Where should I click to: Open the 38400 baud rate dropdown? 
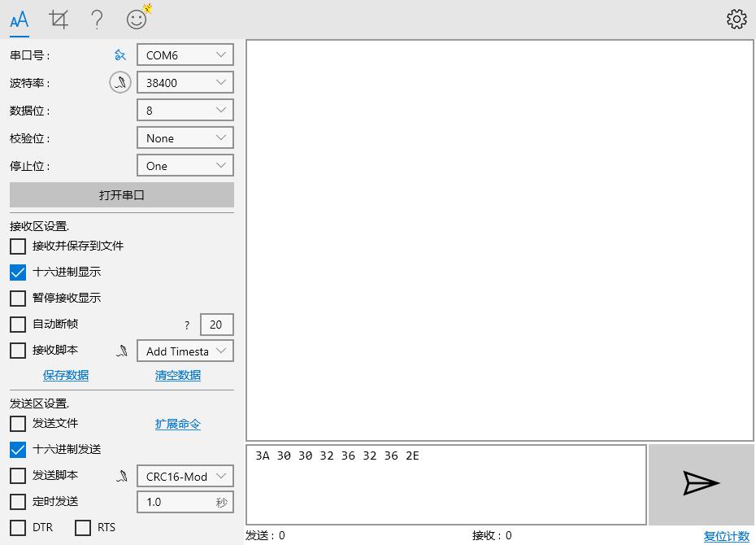tap(185, 83)
